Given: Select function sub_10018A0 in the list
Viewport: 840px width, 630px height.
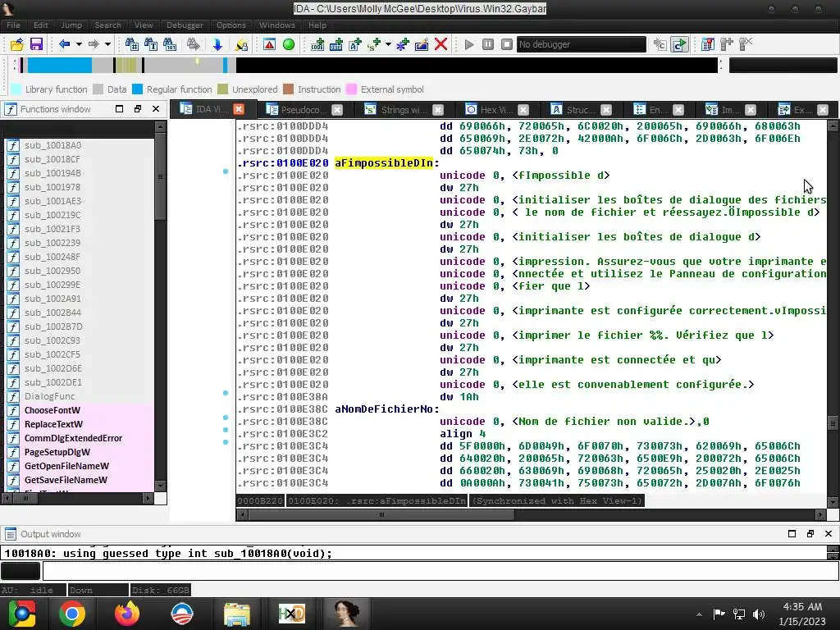Looking at the screenshot, I should pos(53,145).
